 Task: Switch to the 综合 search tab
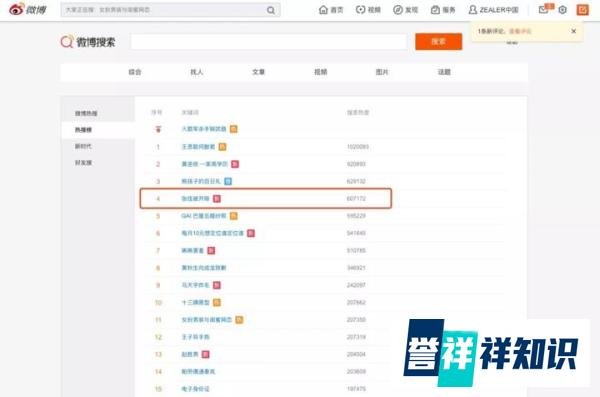click(x=135, y=72)
